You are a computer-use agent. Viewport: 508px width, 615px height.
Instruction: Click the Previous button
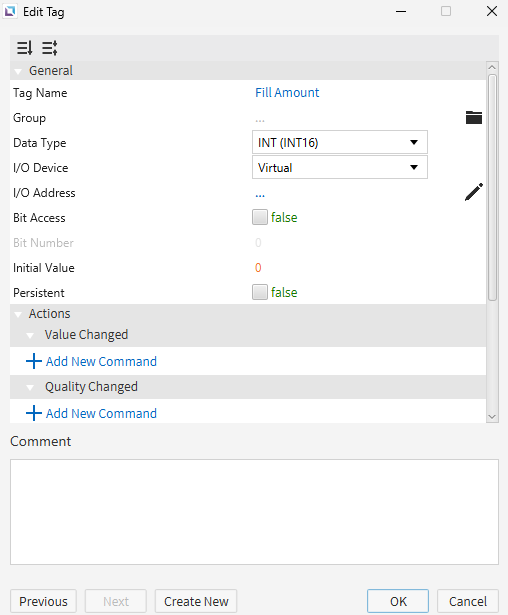click(43, 601)
